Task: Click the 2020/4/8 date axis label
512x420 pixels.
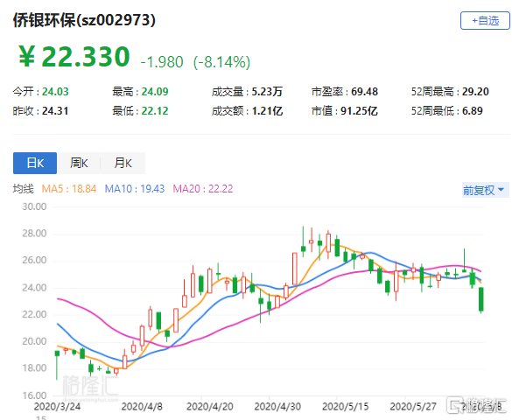Action: [x=142, y=407]
